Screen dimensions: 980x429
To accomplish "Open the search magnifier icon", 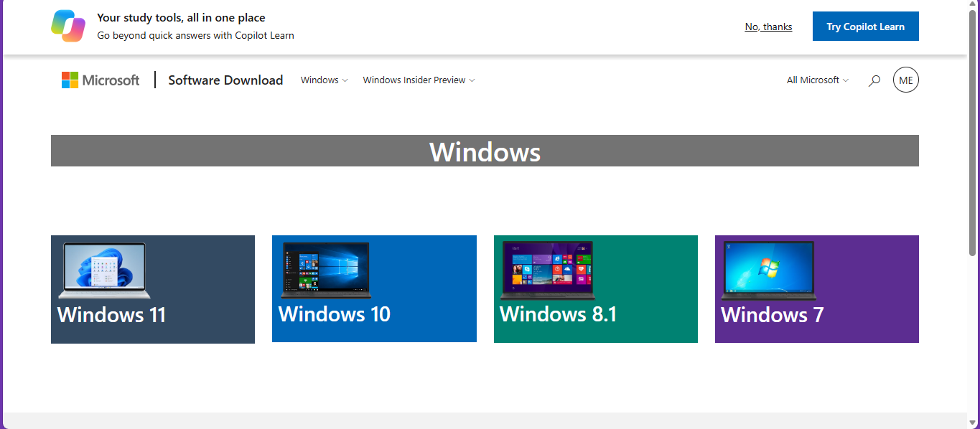I will [874, 80].
